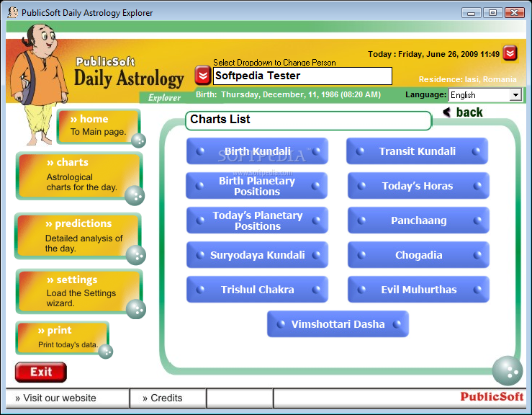Image resolution: width=532 pixels, height=415 pixels.
Task: Open the Credits link
Action: pyautogui.click(x=163, y=398)
